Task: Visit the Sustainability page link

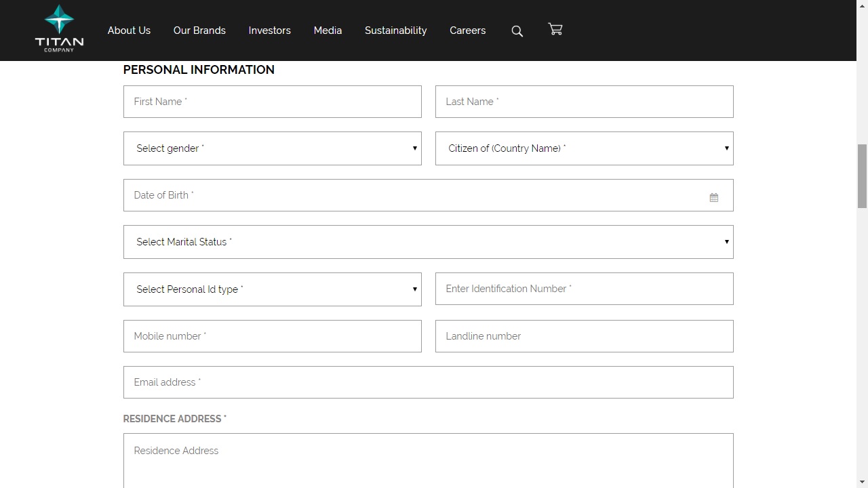Action: [395, 30]
